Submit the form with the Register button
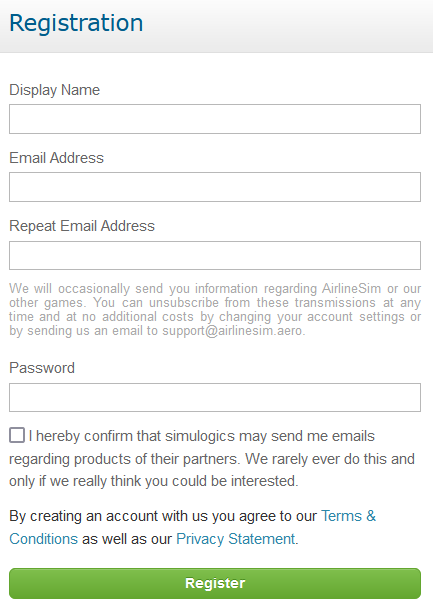Image resolution: width=433 pixels, height=606 pixels. [215, 583]
